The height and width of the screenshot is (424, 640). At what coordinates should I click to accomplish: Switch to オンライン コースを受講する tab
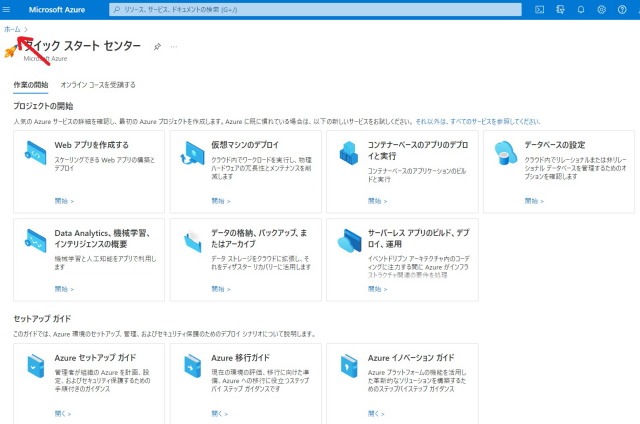click(x=98, y=85)
